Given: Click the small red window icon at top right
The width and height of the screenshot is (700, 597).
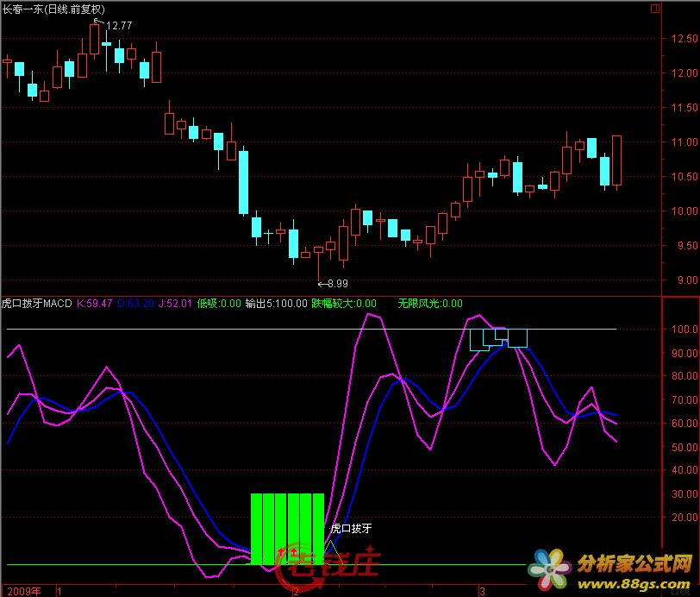Looking at the screenshot, I should [655, 9].
